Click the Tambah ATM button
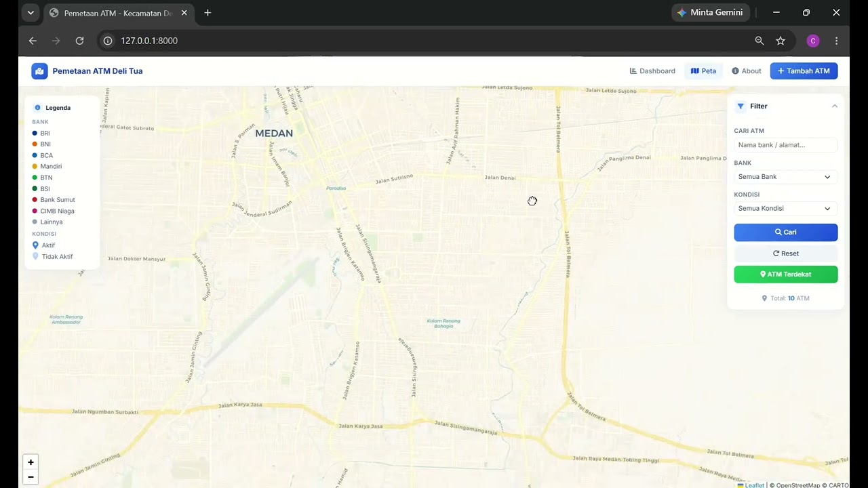 tap(804, 71)
